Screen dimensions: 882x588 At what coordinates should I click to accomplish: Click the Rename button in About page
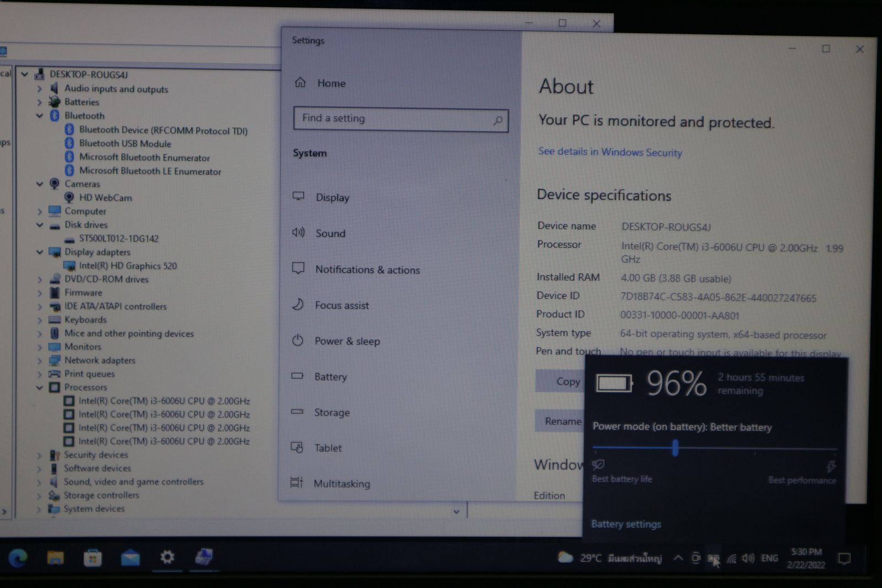(560, 421)
